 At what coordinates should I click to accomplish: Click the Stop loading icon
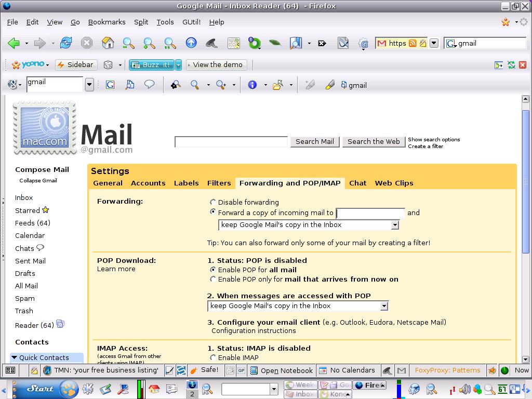(x=87, y=43)
